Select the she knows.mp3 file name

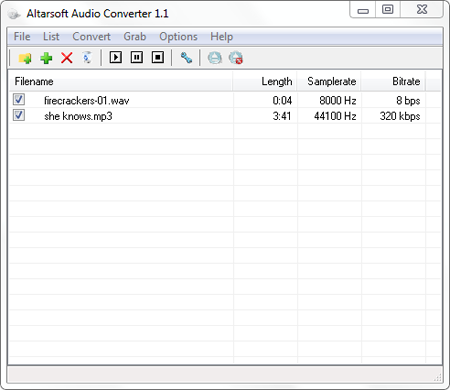pos(78,116)
